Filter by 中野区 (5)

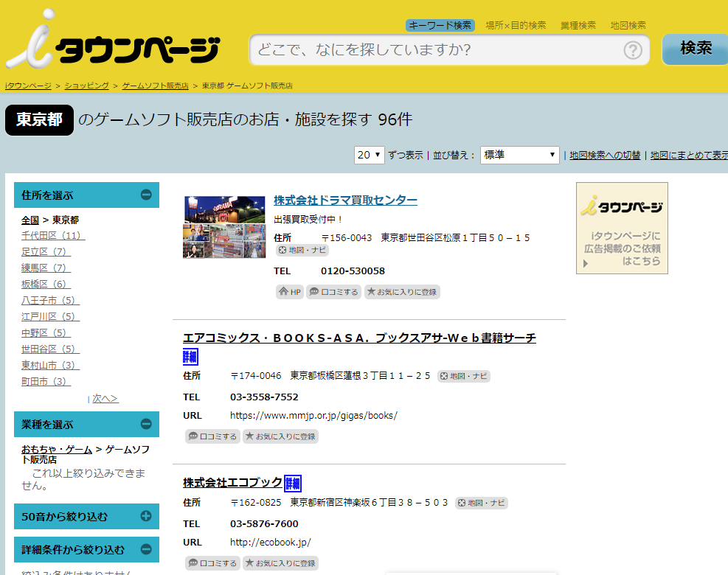coord(46,333)
